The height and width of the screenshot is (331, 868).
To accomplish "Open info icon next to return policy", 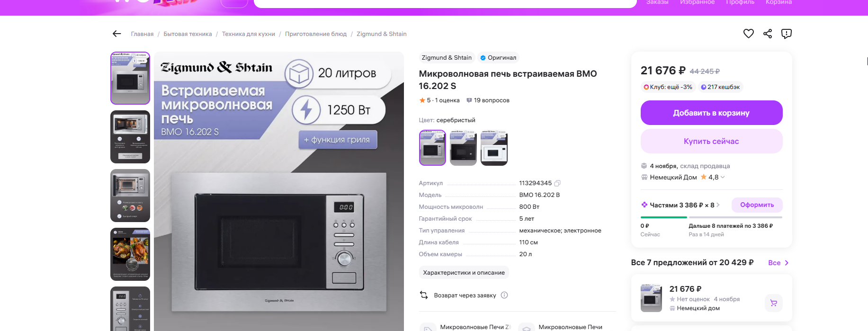I will [504, 295].
